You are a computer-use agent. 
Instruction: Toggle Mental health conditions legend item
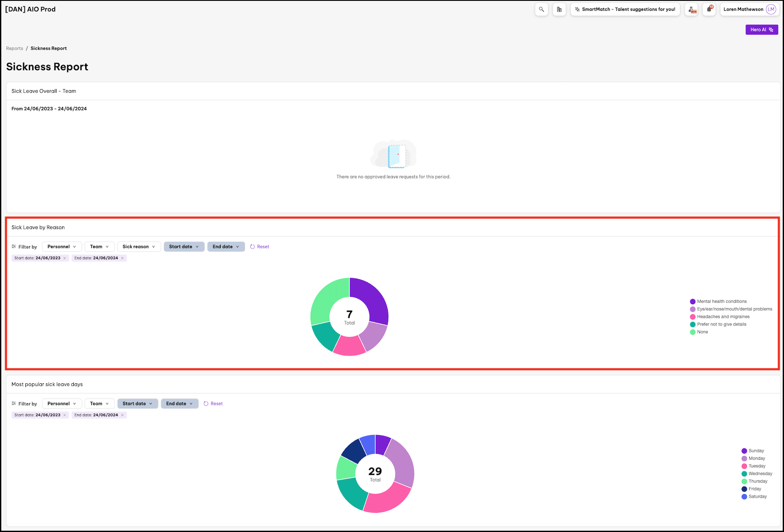pos(721,302)
